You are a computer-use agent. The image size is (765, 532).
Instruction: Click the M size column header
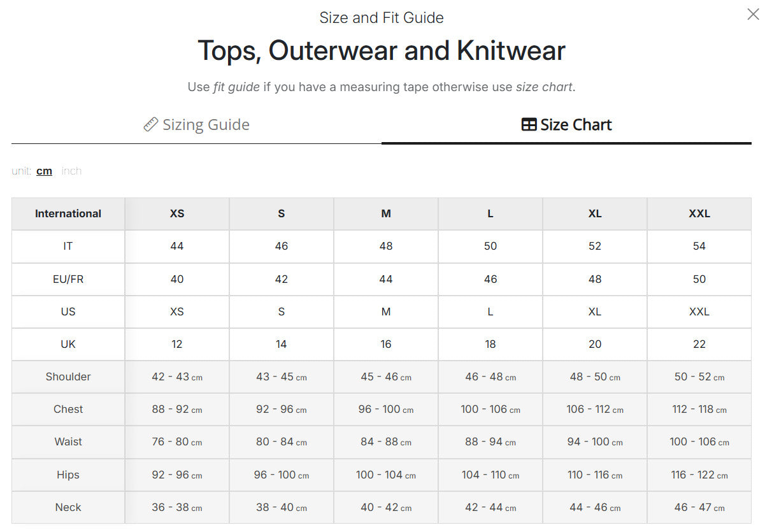[x=386, y=213]
